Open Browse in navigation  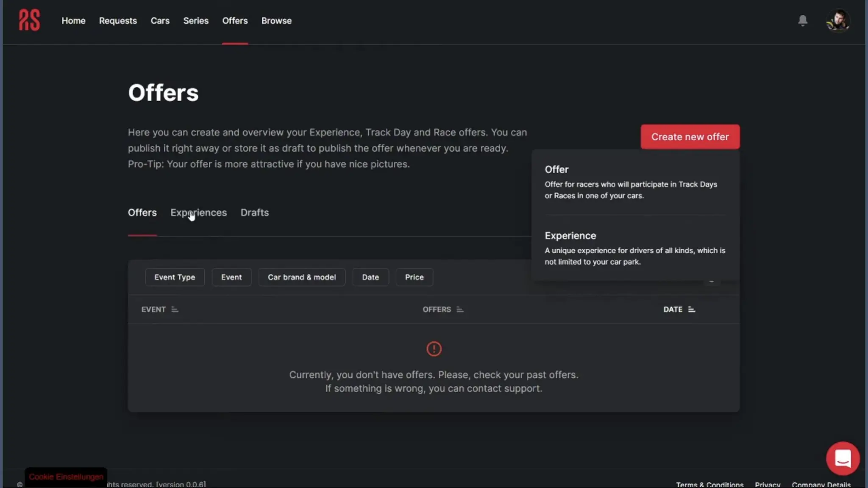276,21
